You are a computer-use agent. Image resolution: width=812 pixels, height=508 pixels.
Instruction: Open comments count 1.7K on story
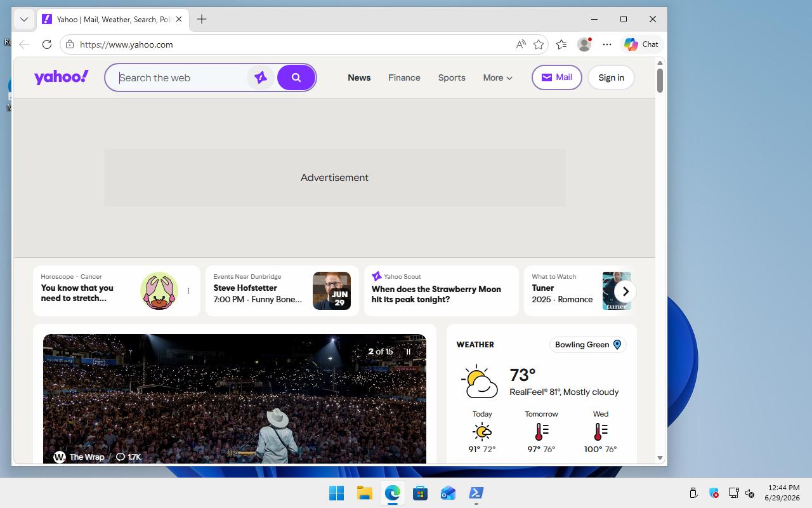point(128,457)
